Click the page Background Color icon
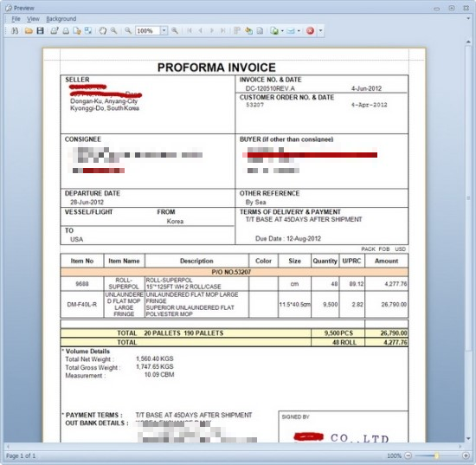The image size is (476, 465). 248,30
